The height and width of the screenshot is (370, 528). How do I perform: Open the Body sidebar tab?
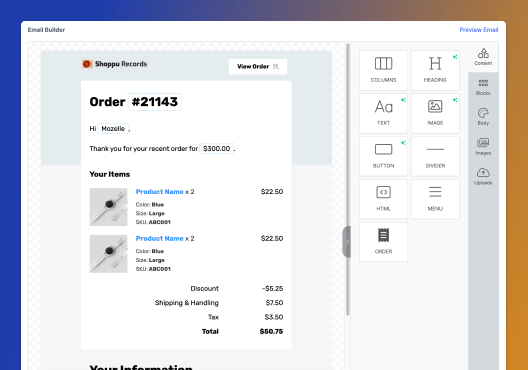(483, 117)
